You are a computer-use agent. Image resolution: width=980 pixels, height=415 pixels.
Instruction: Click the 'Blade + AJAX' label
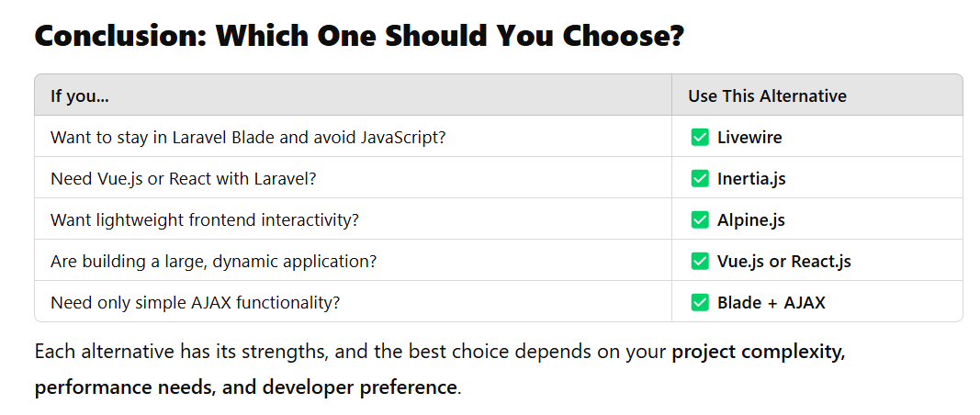pyautogui.click(x=771, y=302)
